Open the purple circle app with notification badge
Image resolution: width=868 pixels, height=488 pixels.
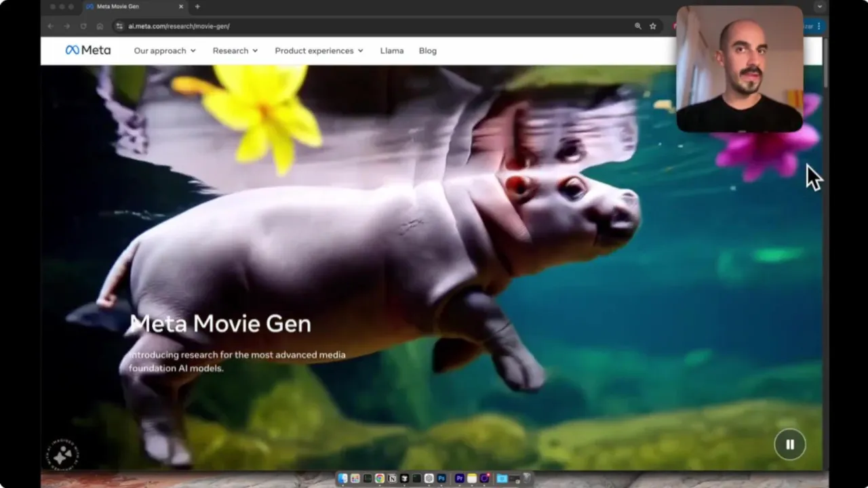484,479
